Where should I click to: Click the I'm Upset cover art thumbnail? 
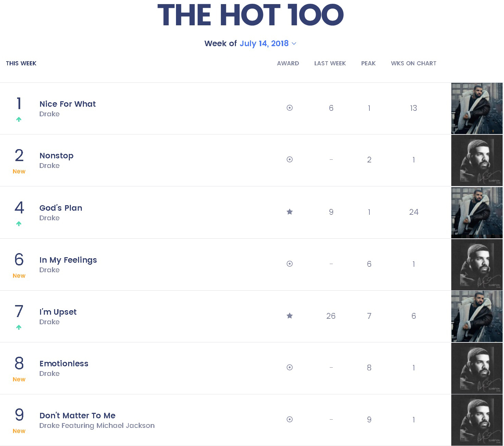pyautogui.click(x=477, y=316)
